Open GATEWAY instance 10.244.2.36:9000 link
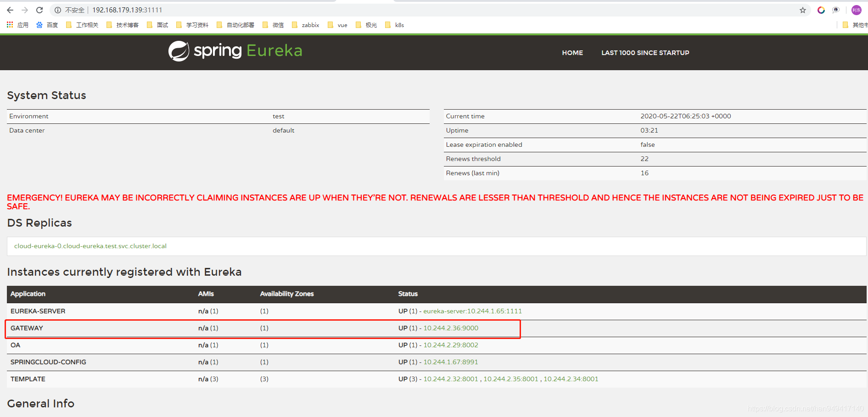 [x=451, y=328]
